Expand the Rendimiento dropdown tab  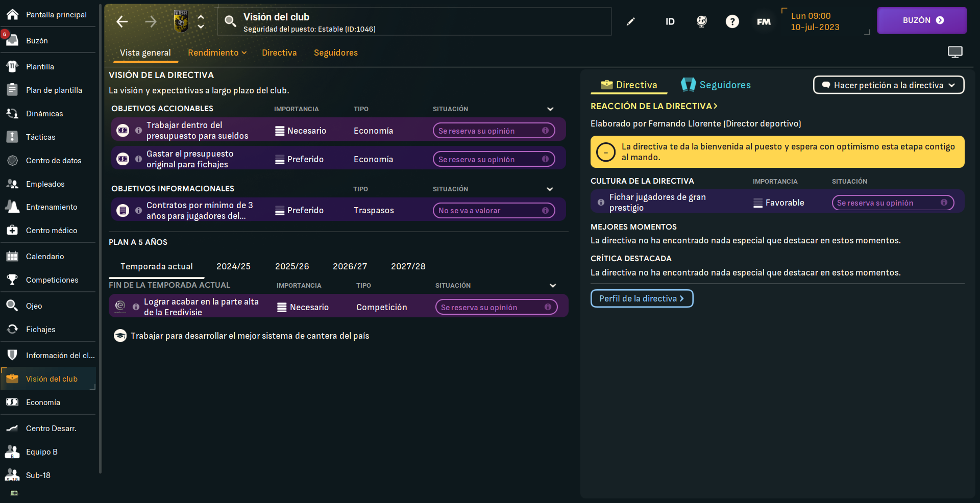click(x=217, y=53)
